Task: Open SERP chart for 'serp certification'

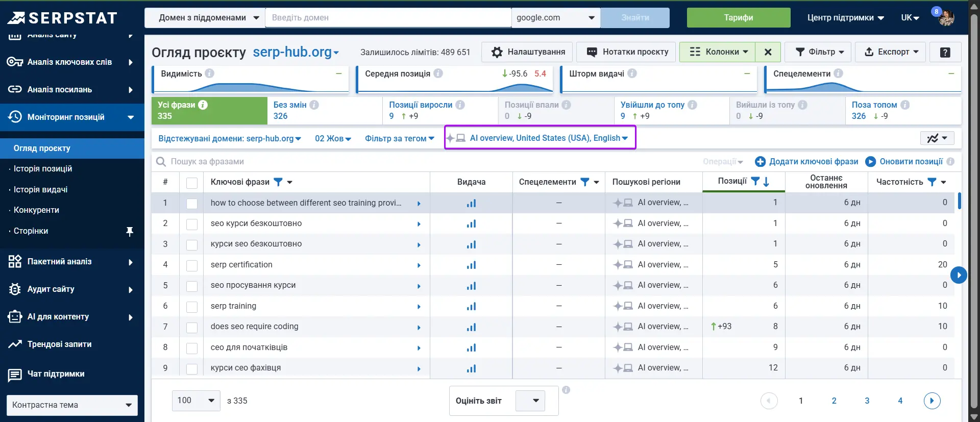Action: coord(471,265)
